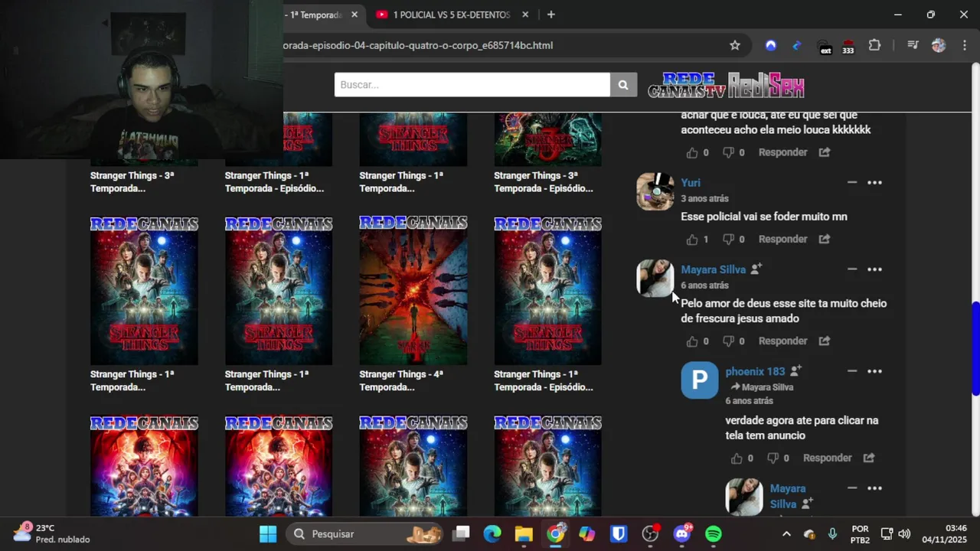The width and height of the screenshot is (980, 551).
Task: Collapse phoenix 183's reply
Action: click(852, 371)
